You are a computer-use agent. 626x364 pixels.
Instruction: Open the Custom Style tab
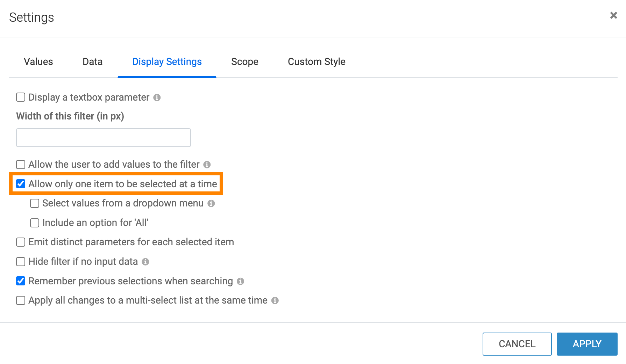(x=316, y=62)
